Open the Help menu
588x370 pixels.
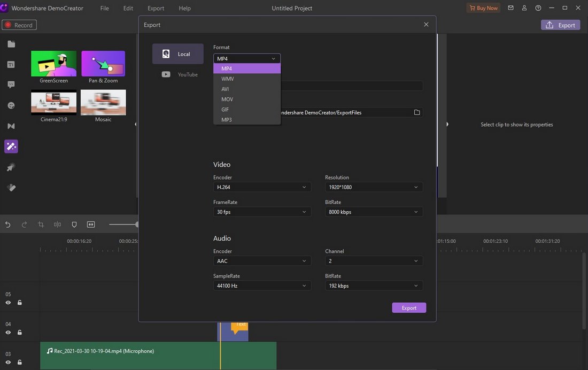(x=184, y=8)
